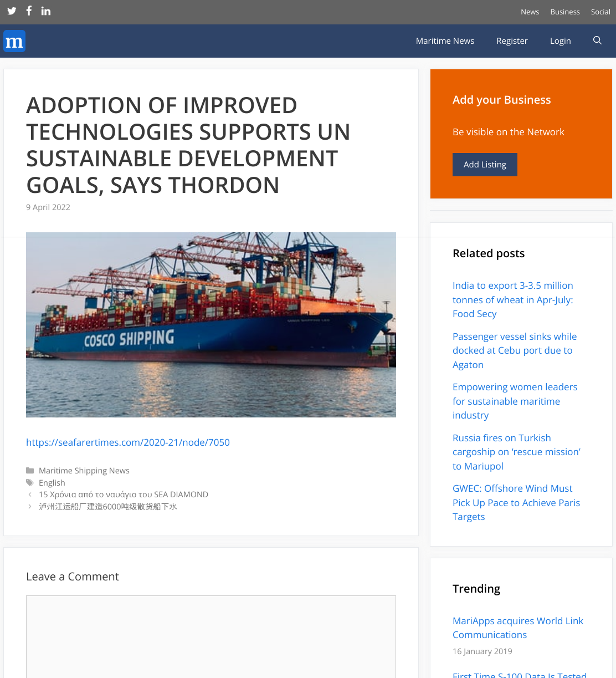Open Maritime Shipping News category link

point(84,471)
